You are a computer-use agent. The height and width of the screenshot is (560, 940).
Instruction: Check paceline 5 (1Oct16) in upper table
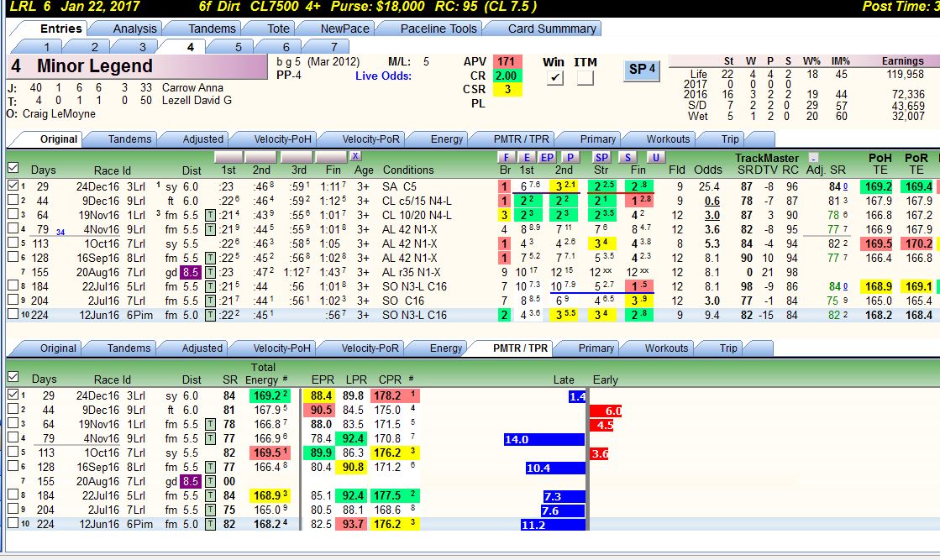pos(13,243)
